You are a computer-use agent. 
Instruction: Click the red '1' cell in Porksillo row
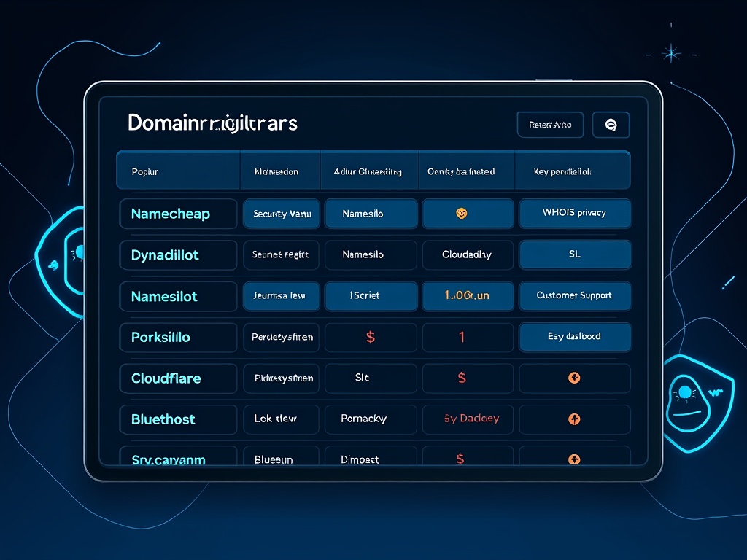468,338
